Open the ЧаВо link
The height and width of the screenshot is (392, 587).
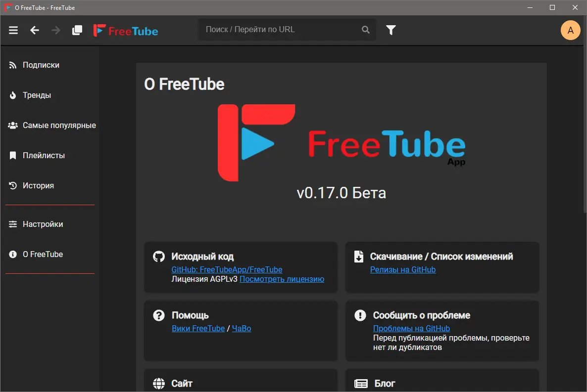tap(242, 328)
